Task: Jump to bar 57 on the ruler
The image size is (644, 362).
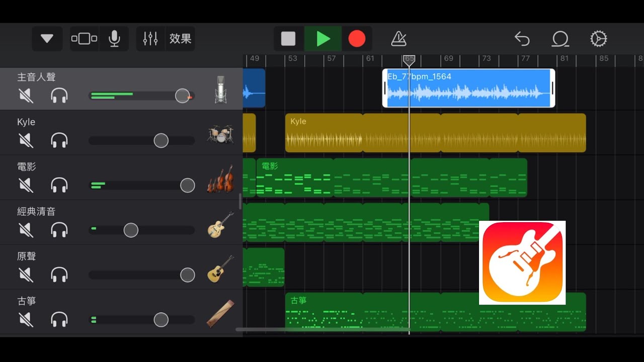Action: tap(331, 59)
